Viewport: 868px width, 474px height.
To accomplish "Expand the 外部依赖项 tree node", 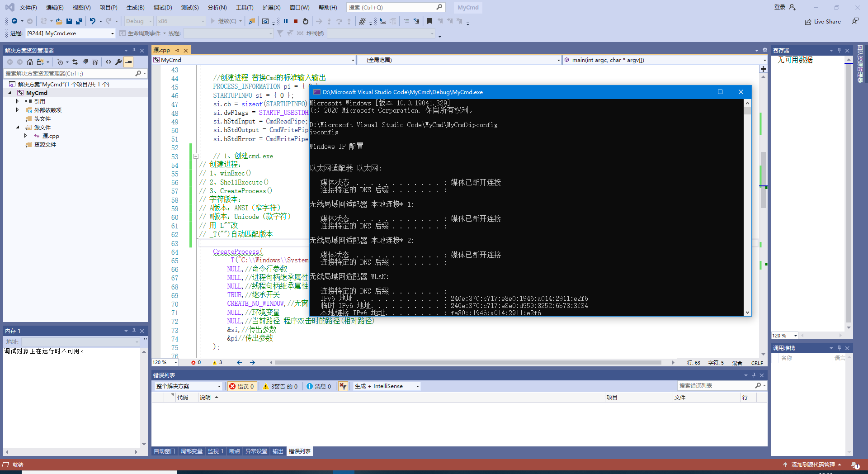I will [x=18, y=110].
